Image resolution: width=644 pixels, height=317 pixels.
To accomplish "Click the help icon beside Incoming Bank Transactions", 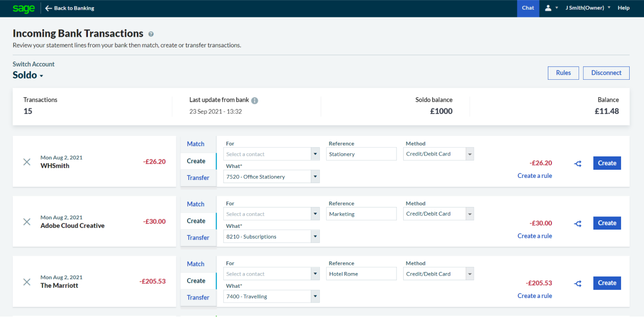I will [x=151, y=34].
